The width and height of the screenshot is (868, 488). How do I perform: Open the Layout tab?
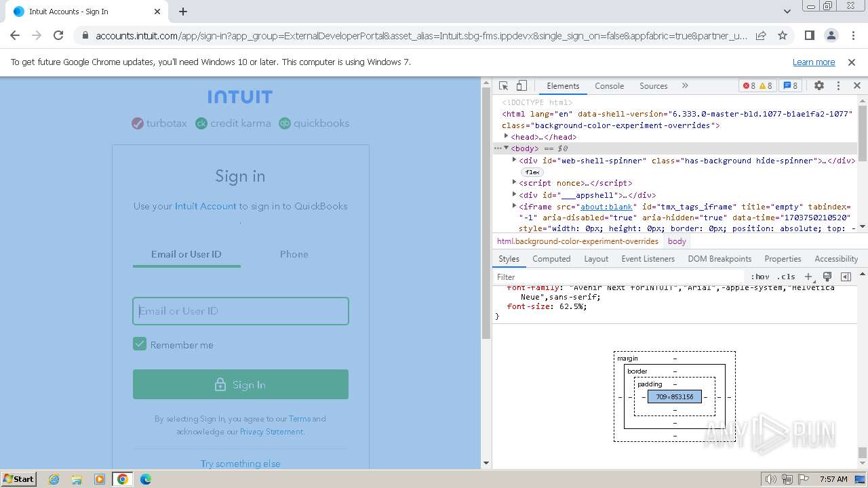(x=596, y=259)
